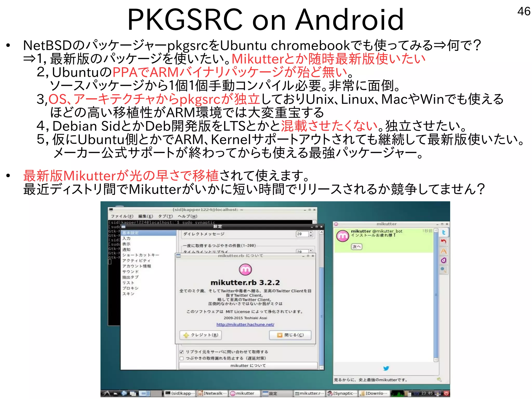This screenshot has height=399, width=532.
Task: Click the settings scrollbar up arrow
Action: (x=321, y=232)
